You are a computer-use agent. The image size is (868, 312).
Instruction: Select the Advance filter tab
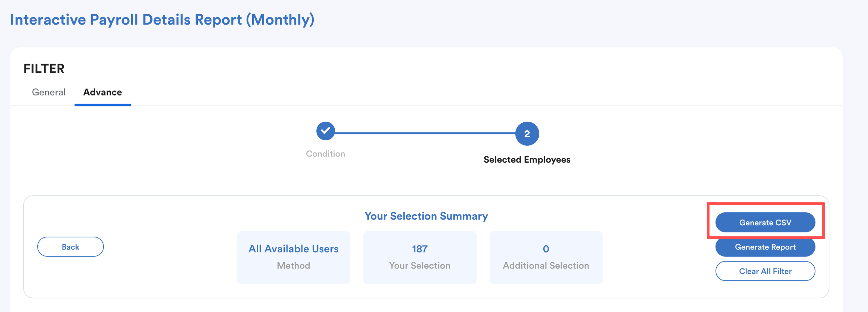[102, 92]
